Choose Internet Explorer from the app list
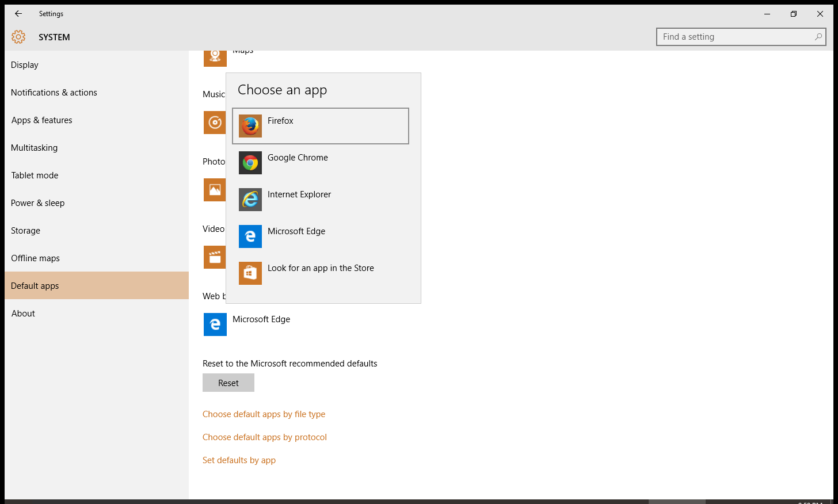Screen dimensions: 838x504 point(321,200)
